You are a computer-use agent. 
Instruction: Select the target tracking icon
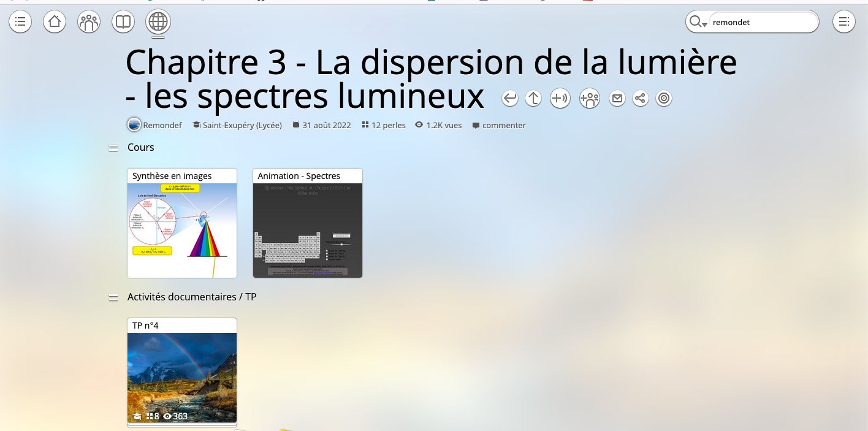click(663, 97)
